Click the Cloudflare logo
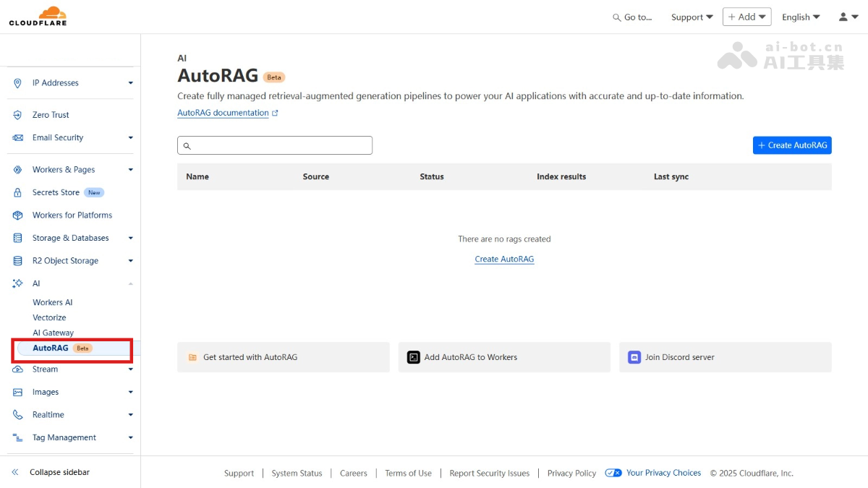Screen dimensions: 868x488 point(38,15)
